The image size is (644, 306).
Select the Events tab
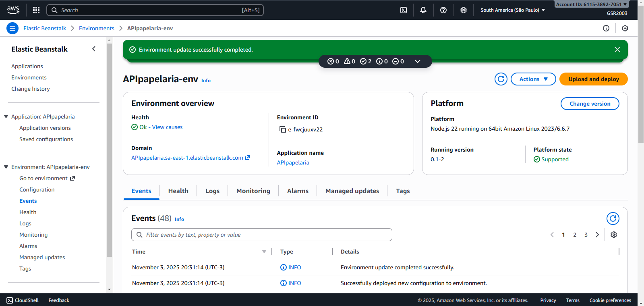141,191
